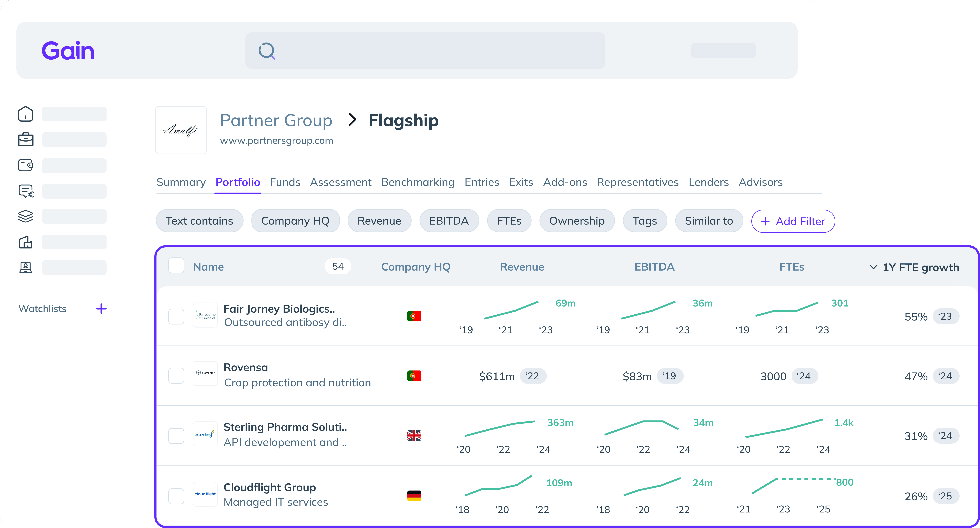
Task: Click the euro chat icon in sidebar
Action: (x=26, y=191)
